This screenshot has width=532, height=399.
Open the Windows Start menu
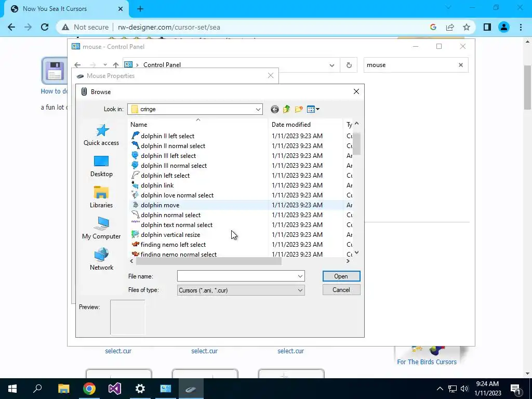pos(12,389)
